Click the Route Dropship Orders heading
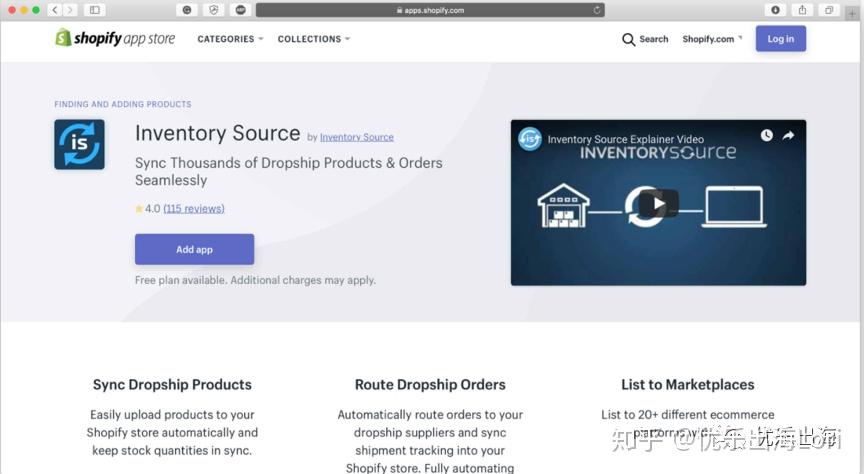 pos(430,385)
